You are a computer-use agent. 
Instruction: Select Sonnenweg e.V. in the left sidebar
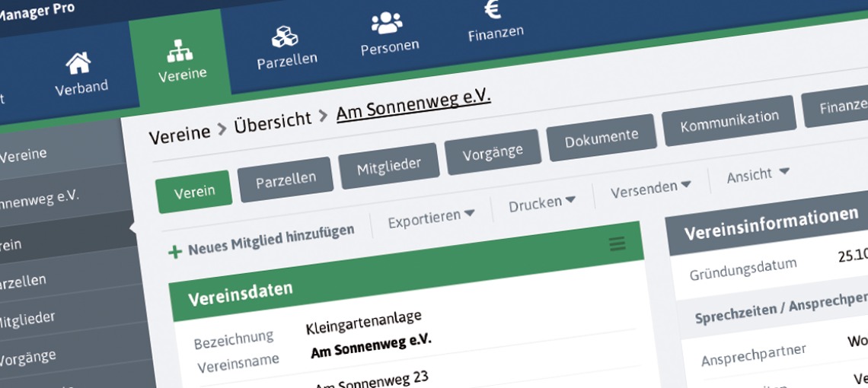tap(40, 200)
